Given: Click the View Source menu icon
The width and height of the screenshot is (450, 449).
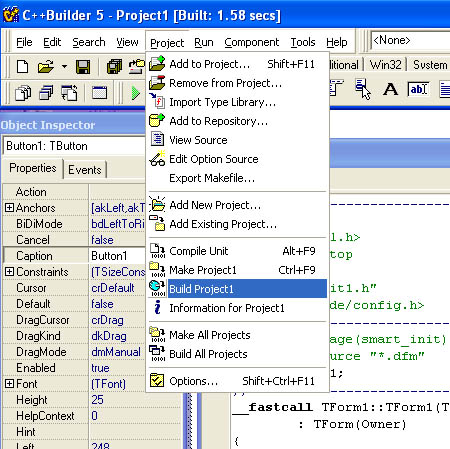Looking at the screenshot, I should 157,139.
